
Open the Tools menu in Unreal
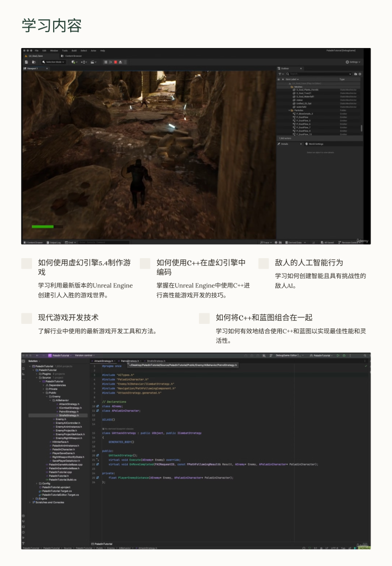65,50
